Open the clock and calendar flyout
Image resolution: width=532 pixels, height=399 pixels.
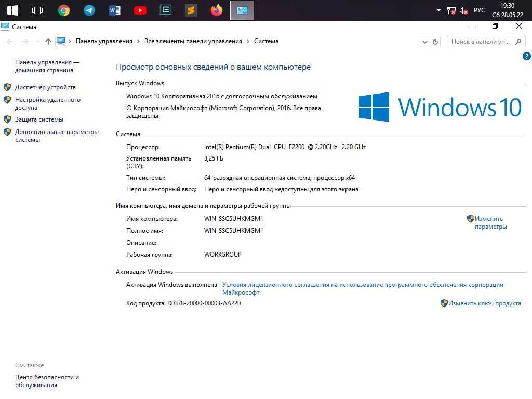507,10
